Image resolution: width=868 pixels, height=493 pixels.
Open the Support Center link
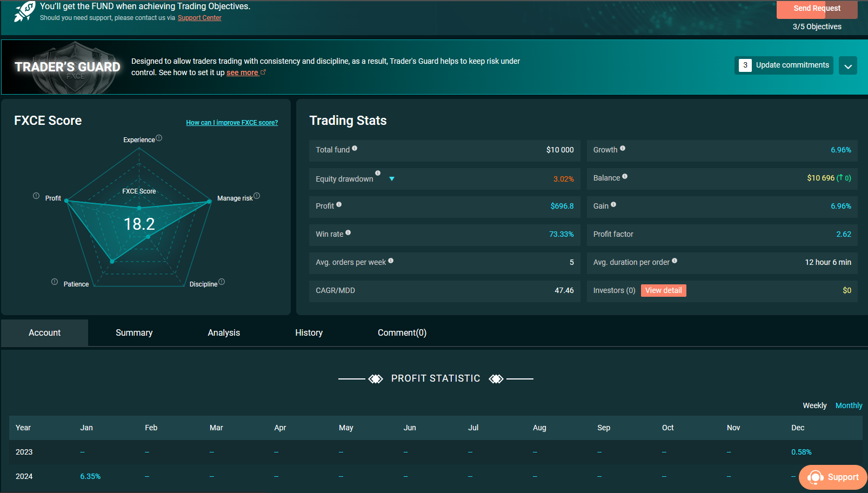(x=199, y=18)
